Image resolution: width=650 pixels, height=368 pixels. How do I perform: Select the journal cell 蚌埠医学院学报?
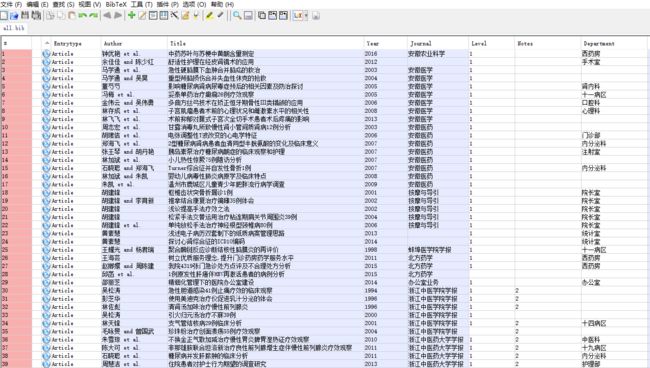[x=438, y=250]
